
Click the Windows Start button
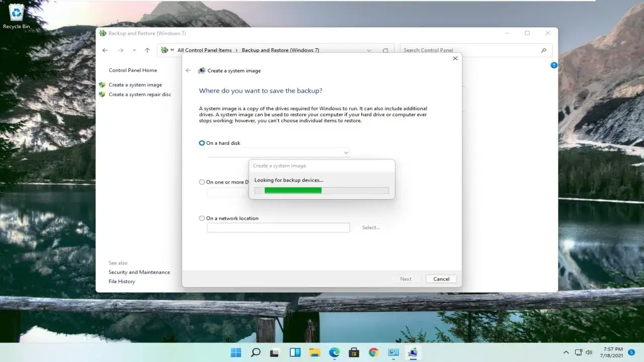pos(236,352)
